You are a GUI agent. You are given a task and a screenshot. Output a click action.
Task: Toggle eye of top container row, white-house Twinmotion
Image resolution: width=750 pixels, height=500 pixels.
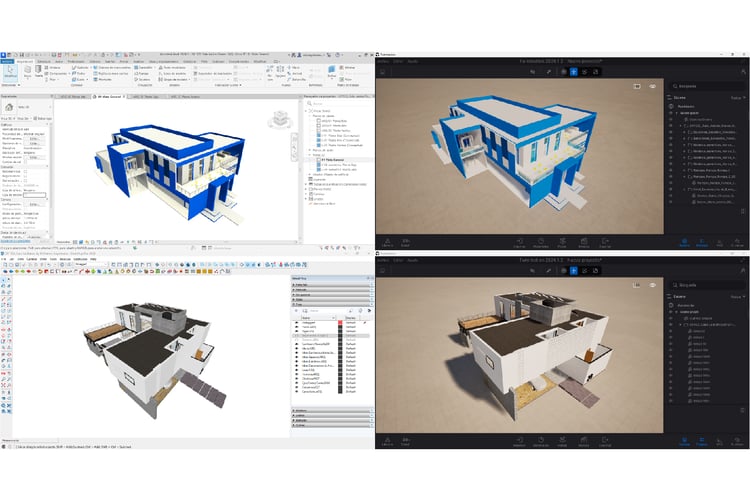tap(671, 312)
